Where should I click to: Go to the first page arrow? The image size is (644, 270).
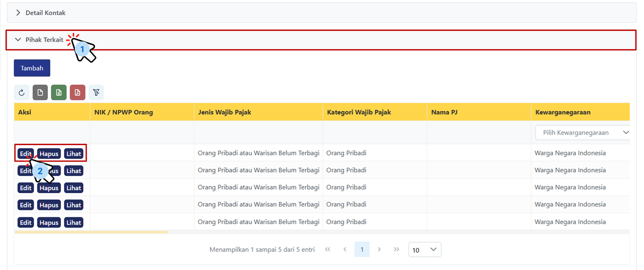(328, 250)
